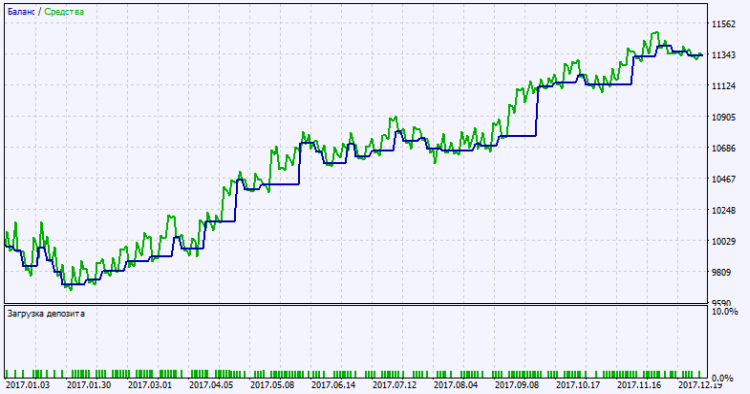Click the 10.0% deposit load label
The width and height of the screenshot is (750, 394).
[x=725, y=312]
